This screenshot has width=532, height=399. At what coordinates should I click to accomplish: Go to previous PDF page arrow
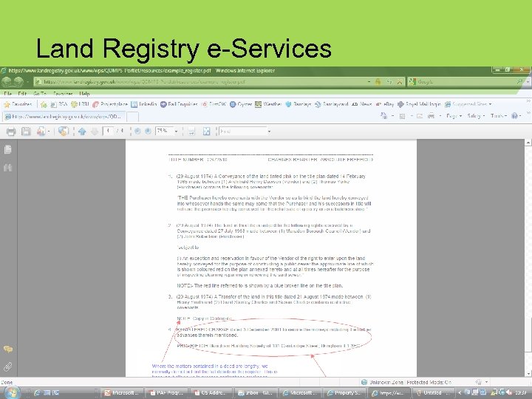[82, 132]
